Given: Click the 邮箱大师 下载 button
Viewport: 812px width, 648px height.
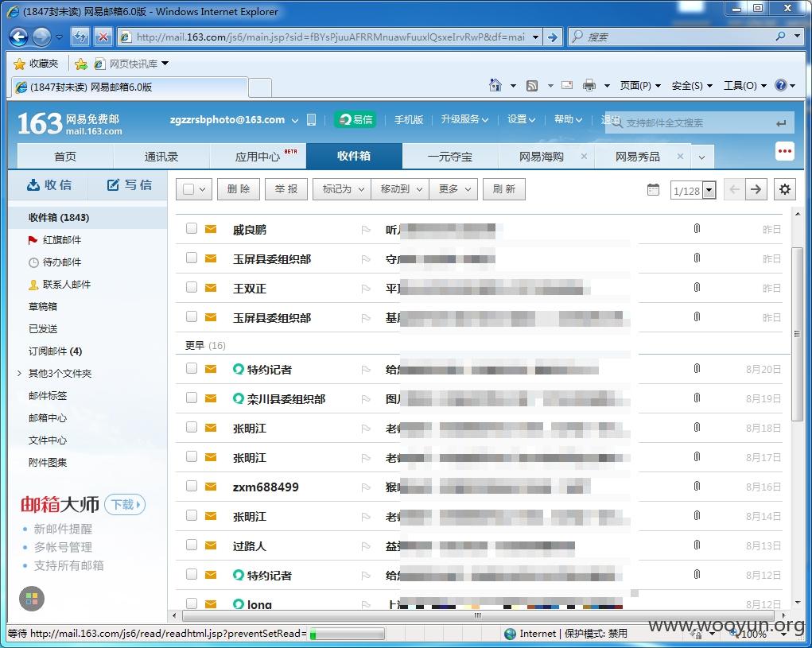Looking at the screenshot, I should tap(125, 505).
